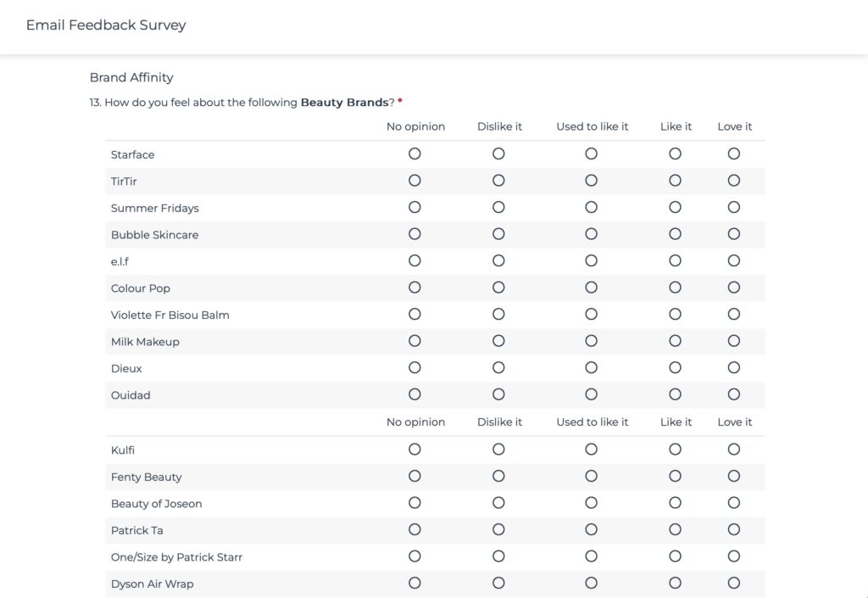Click the Brand Affinity section heading
This screenshot has height=598, width=868.
[131, 77]
